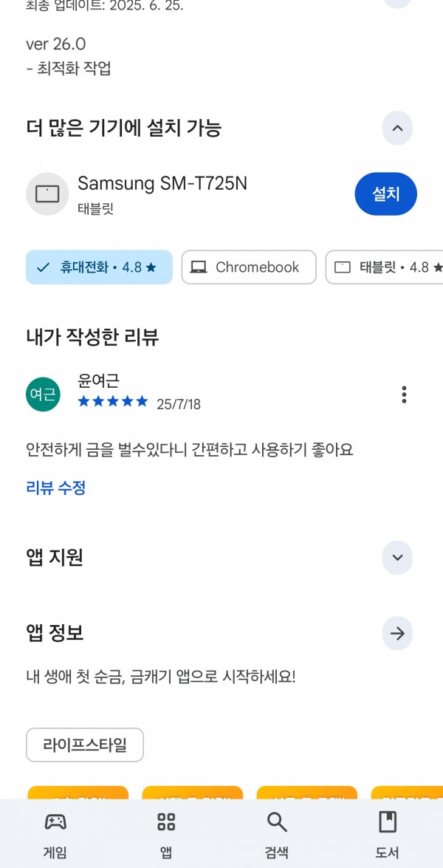Expand the 앱 지원 section
Viewport: 443px width, 868px height.
[x=397, y=558]
